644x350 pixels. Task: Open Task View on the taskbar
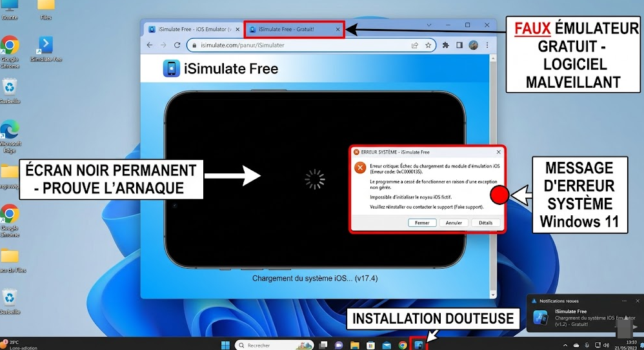tap(324, 345)
